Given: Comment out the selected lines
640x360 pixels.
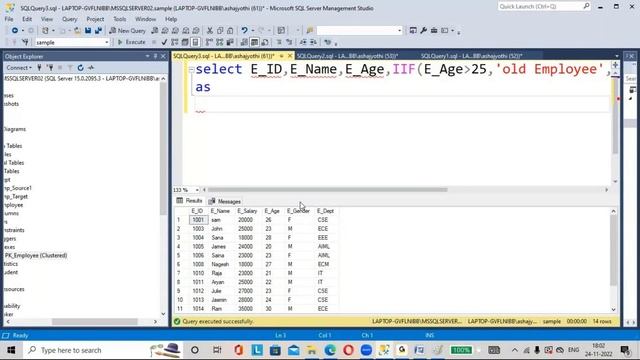Looking at the screenshot, I should pyautogui.click(x=279, y=42).
